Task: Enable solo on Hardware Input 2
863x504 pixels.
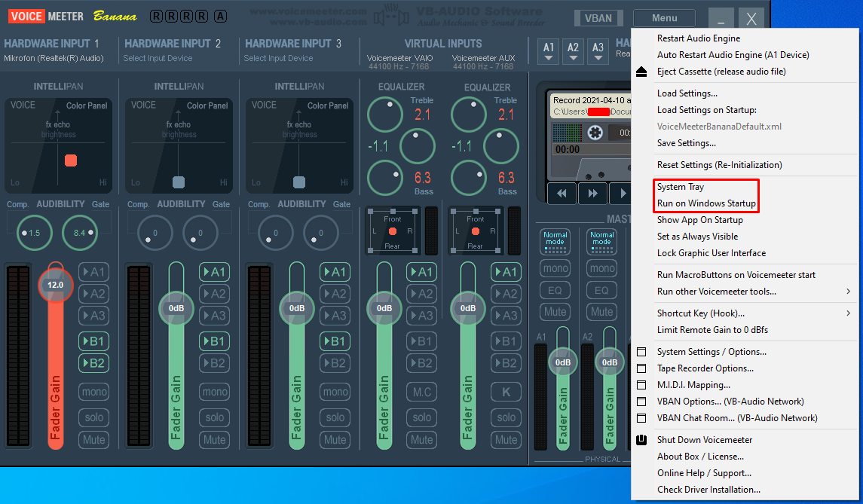Action: [x=214, y=417]
